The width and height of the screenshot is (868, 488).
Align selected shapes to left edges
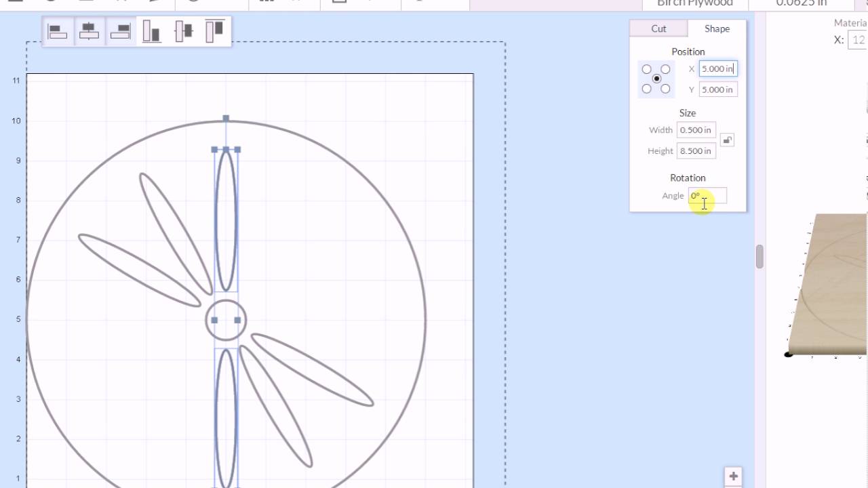coord(58,32)
